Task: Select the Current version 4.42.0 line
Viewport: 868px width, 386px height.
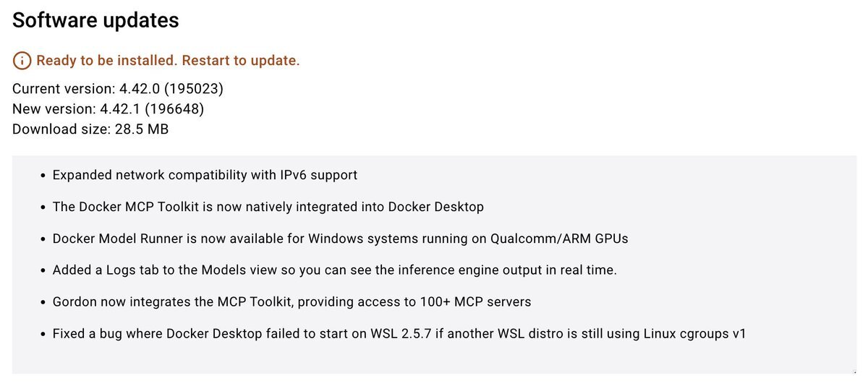Action: tap(118, 89)
